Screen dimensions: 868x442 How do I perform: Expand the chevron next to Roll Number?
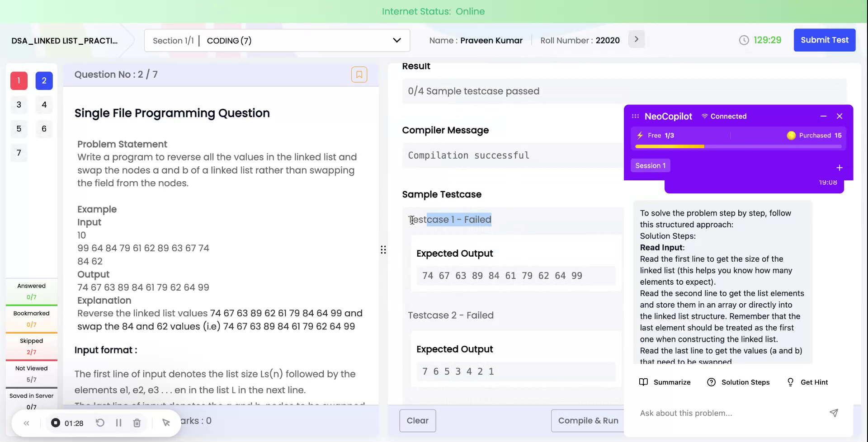[x=636, y=39]
